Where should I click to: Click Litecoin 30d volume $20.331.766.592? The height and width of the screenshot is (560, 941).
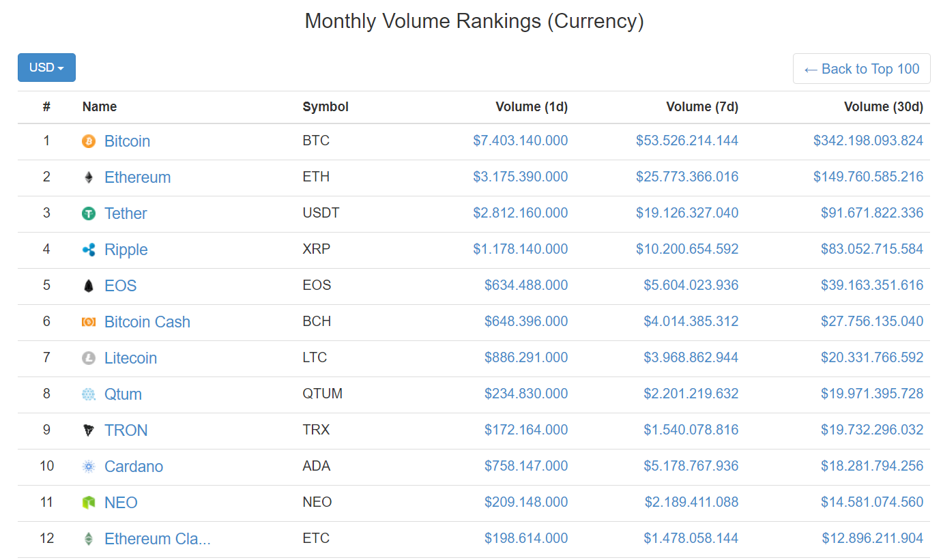[x=872, y=357]
